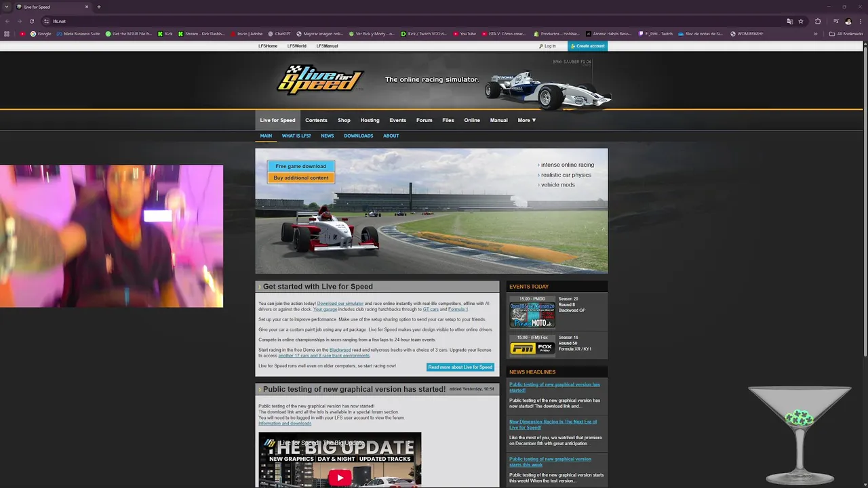Open the Events nav menu

pos(397,120)
